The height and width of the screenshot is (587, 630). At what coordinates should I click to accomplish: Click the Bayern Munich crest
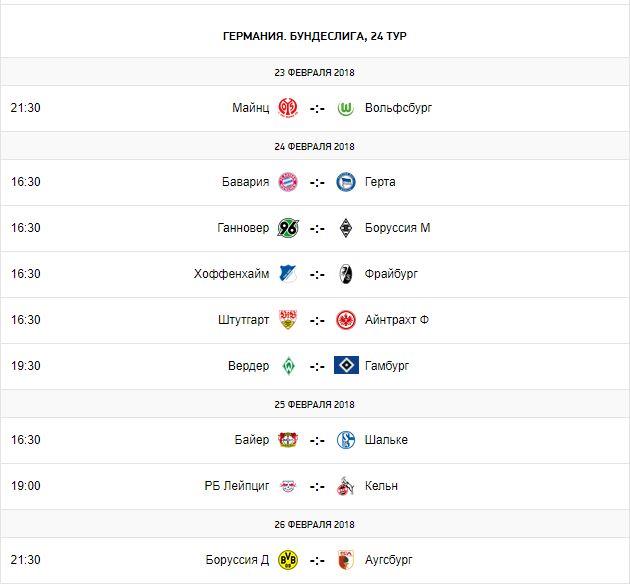coord(287,182)
